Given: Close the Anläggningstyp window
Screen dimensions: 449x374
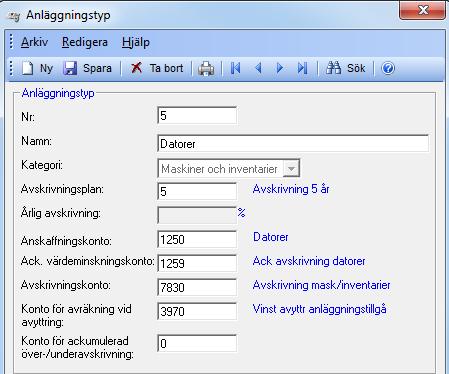Looking at the screenshot, I should (423, 10).
